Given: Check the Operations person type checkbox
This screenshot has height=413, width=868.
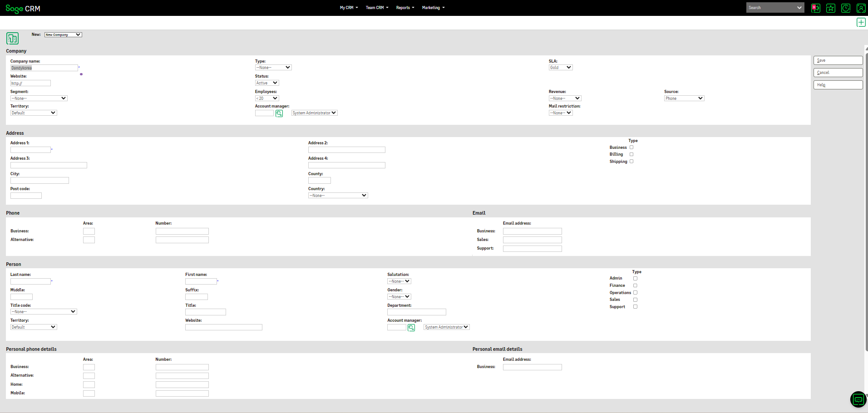Looking at the screenshot, I should tap(635, 292).
